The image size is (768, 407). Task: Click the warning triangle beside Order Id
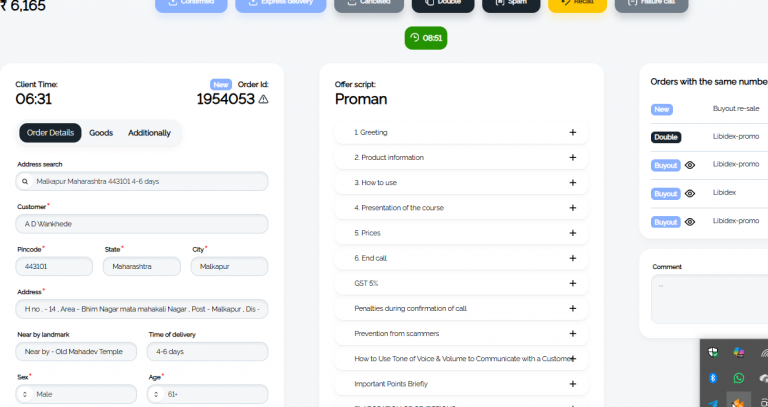click(263, 99)
